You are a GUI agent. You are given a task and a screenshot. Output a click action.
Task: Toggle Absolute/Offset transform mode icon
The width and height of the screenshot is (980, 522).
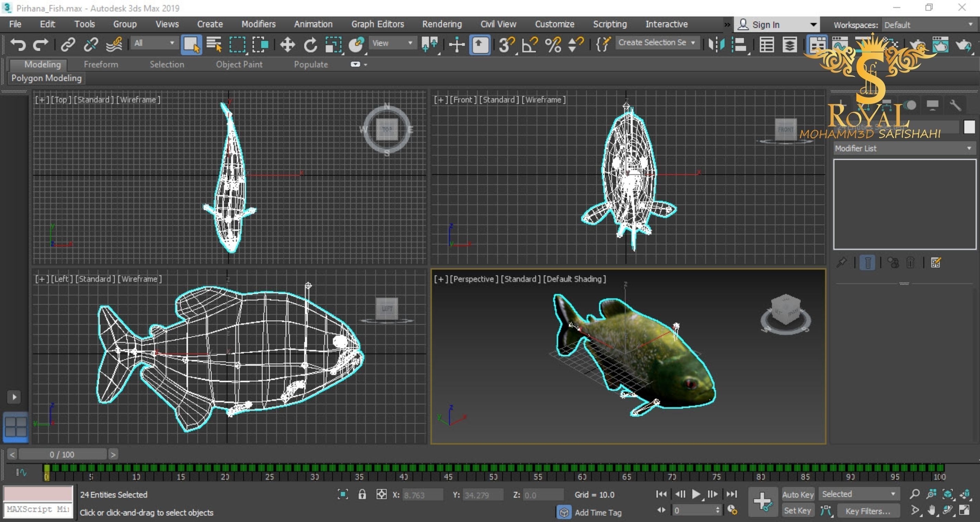(381, 494)
